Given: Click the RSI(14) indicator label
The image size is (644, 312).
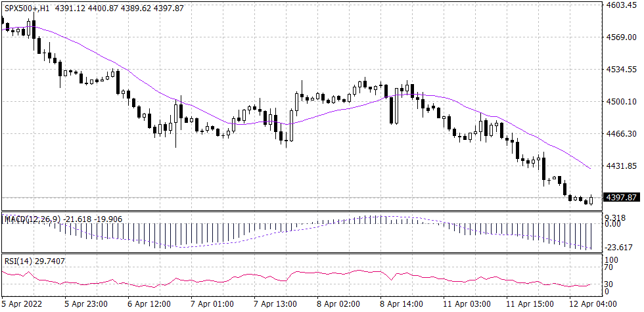Looking at the screenshot, I should point(15,261).
